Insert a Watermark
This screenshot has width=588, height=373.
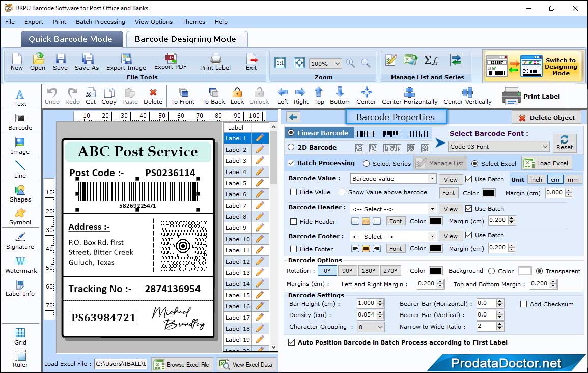[20, 265]
